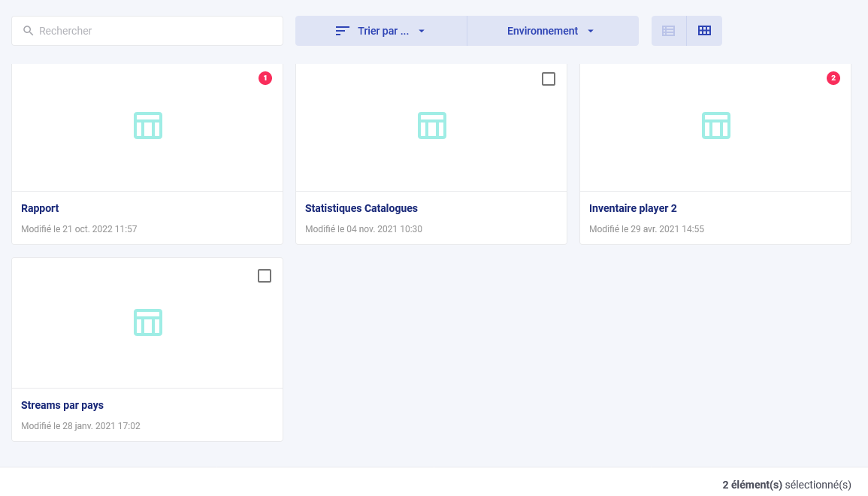Click inside the Rechercher search field

click(x=147, y=31)
